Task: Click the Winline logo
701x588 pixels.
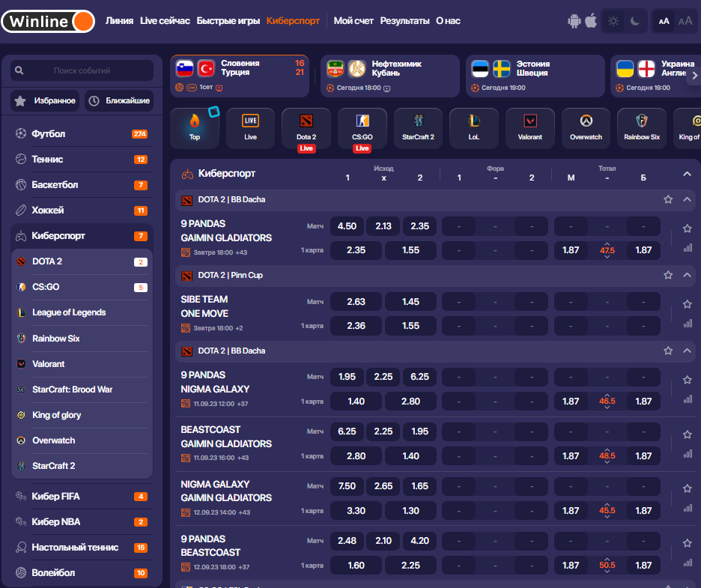Action: click(48, 21)
